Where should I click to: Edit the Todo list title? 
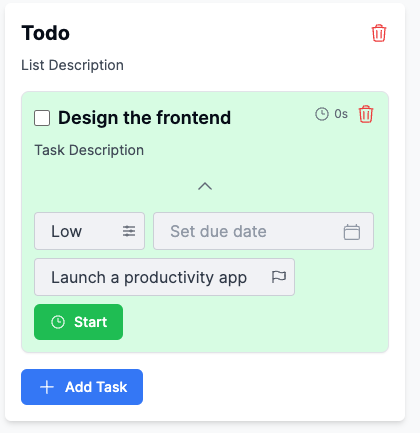tap(46, 33)
